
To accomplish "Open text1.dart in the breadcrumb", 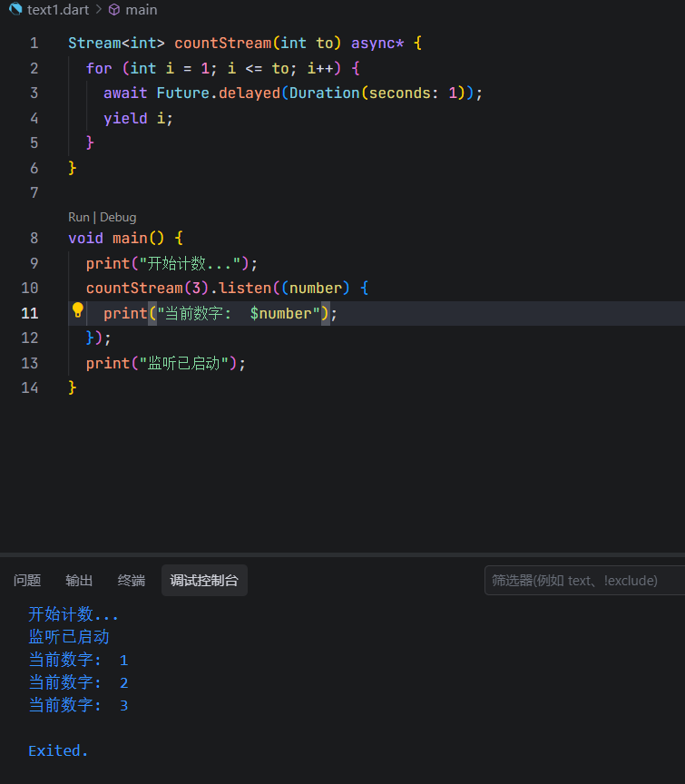I will [x=58, y=9].
